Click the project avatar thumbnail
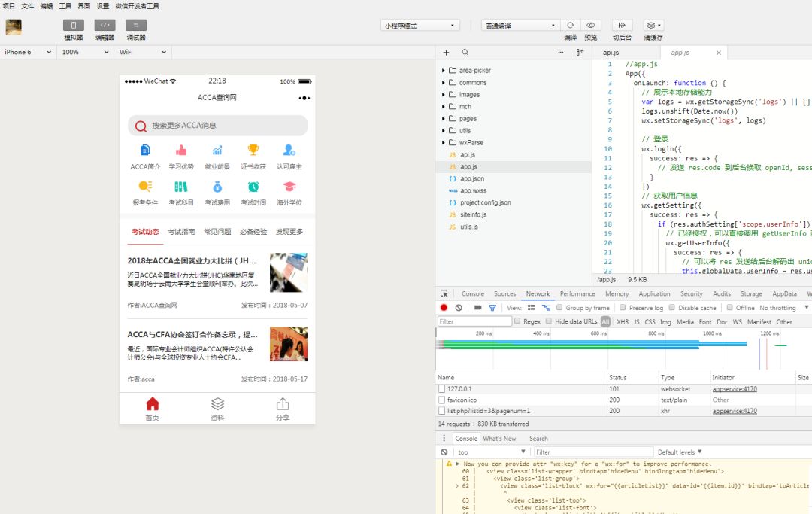Image resolution: width=812 pixels, height=514 pixels. pyautogui.click(x=14, y=27)
